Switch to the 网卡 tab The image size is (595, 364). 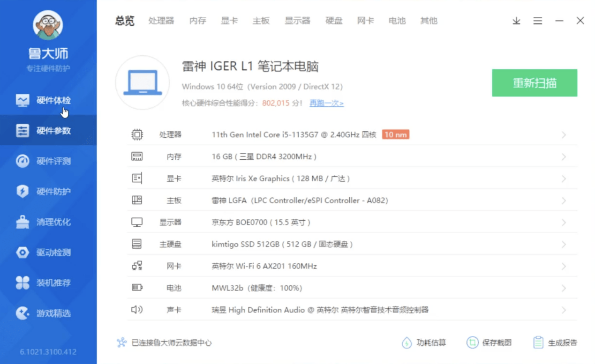[366, 21]
